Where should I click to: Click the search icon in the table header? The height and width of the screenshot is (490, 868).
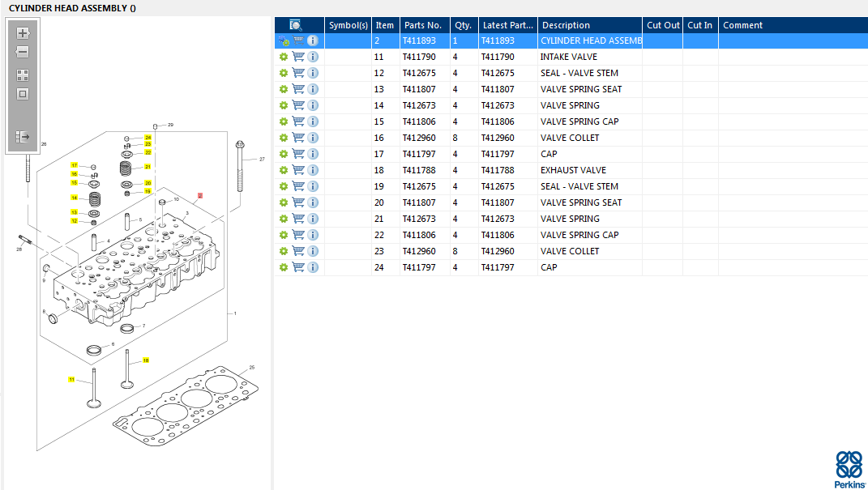[296, 25]
